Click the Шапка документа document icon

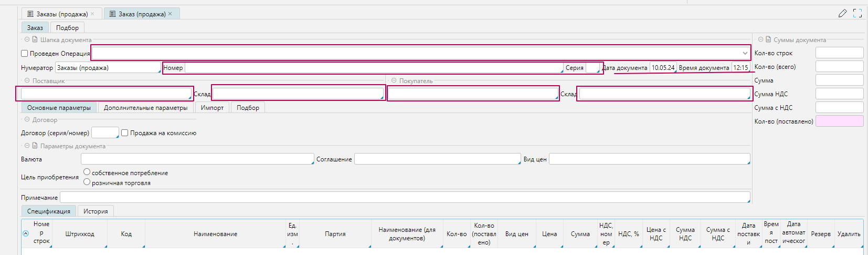pyautogui.click(x=35, y=39)
